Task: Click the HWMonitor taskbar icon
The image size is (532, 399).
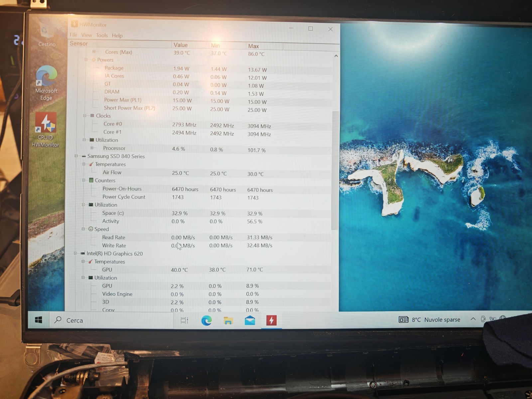Action: pyautogui.click(x=271, y=321)
